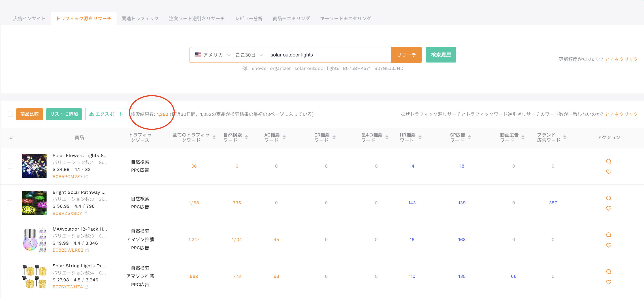Switch to 関連トラフィック tab
Viewport: 644px width, 298px height.
[x=140, y=19]
